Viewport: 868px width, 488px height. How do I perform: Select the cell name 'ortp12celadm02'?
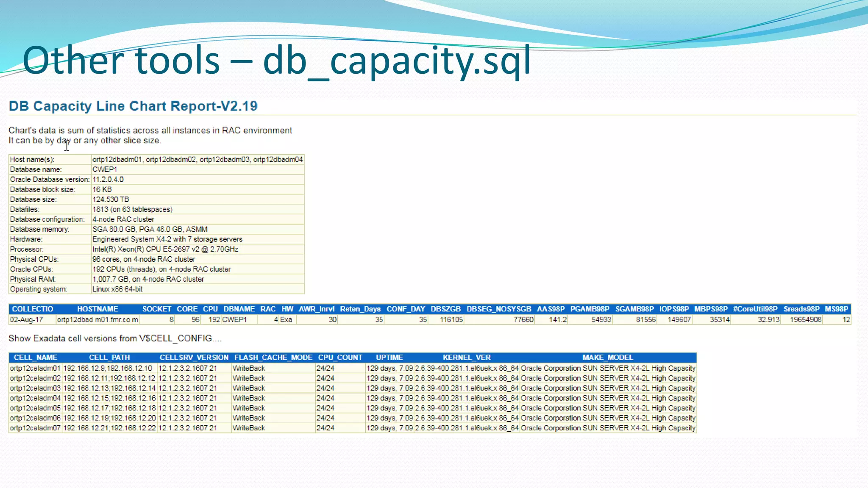pyautogui.click(x=35, y=378)
